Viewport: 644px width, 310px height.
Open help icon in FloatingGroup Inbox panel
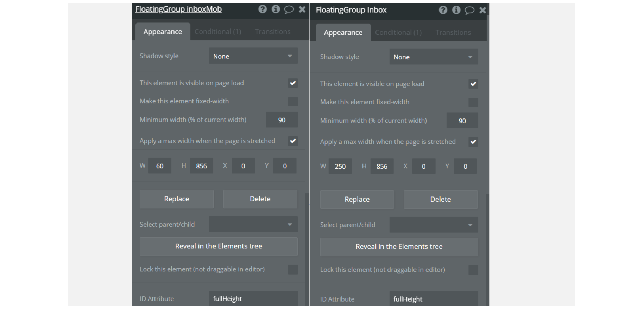tap(443, 10)
